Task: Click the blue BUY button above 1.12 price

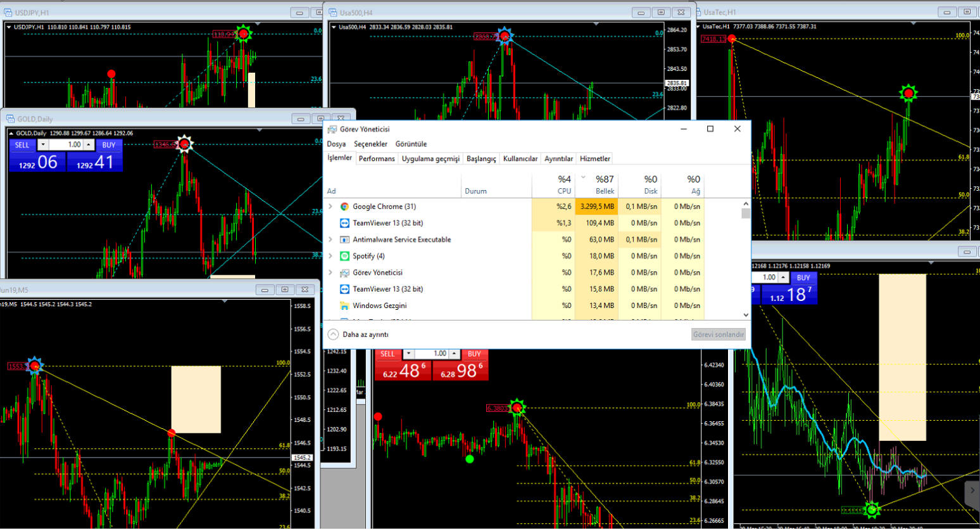Action: pos(803,277)
